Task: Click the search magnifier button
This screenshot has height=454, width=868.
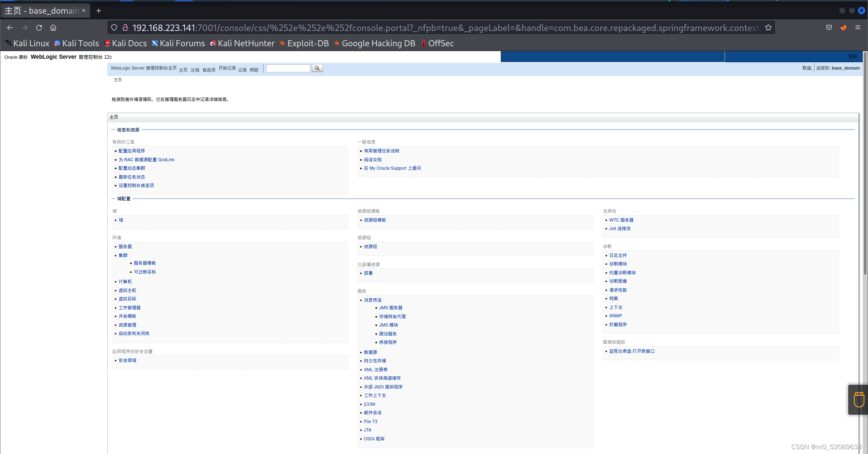Action: pyautogui.click(x=317, y=68)
